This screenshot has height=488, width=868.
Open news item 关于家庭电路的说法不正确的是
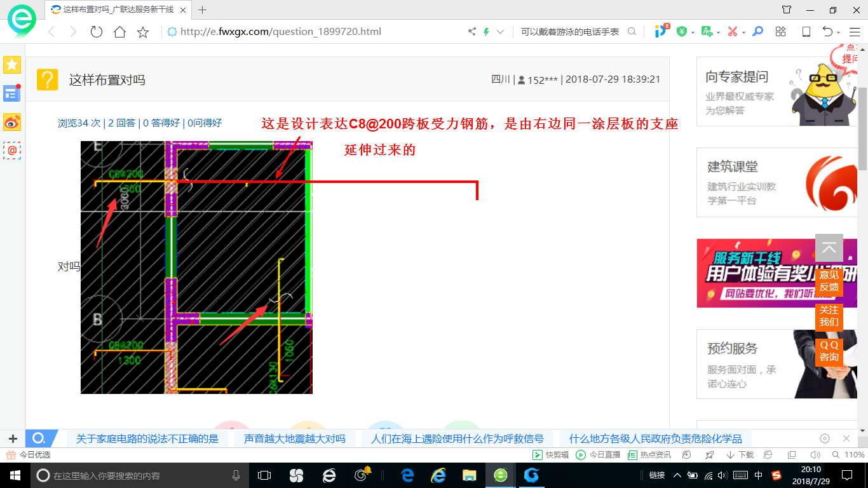(147, 438)
